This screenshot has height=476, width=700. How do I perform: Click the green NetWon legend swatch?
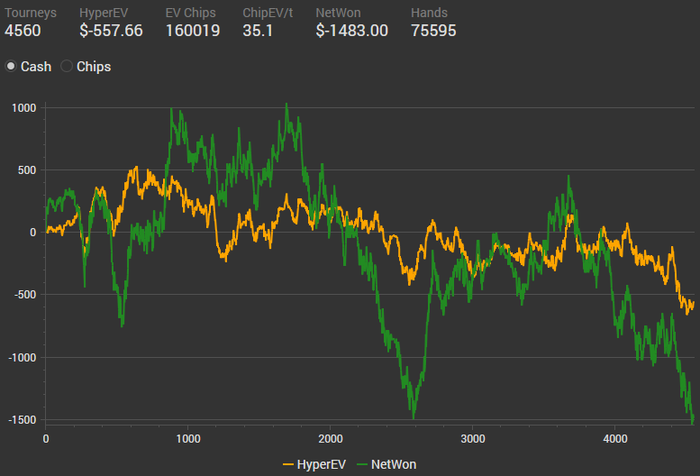pos(362,465)
